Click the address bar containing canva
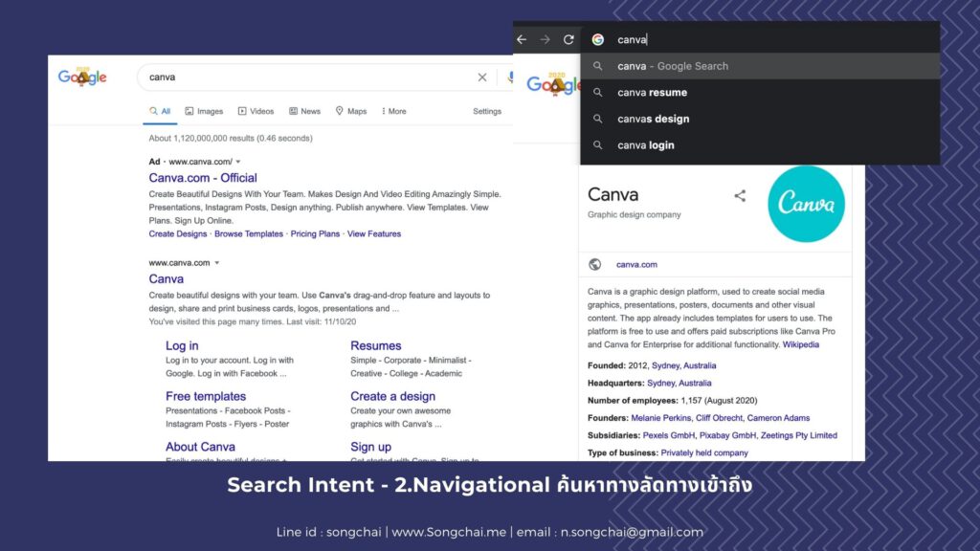The width and height of the screenshot is (980, 551). click(x=759, y=39)
